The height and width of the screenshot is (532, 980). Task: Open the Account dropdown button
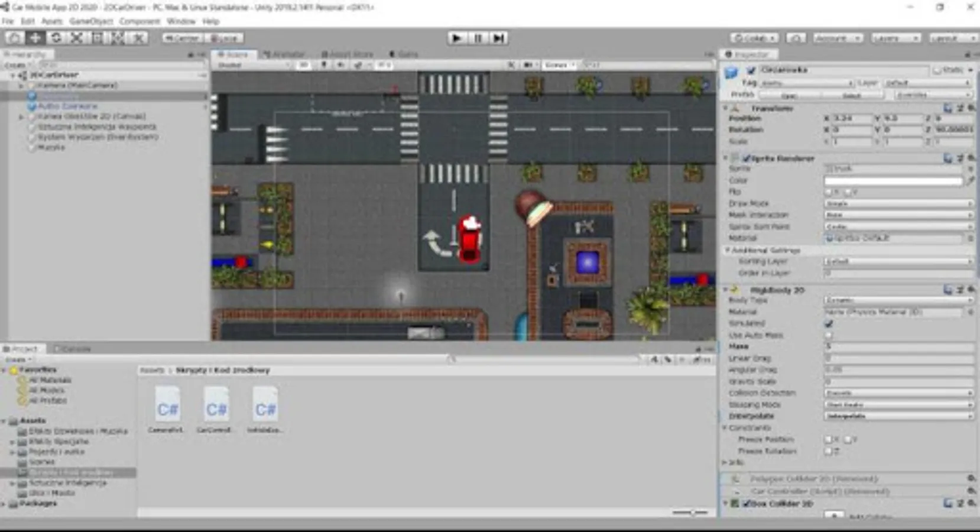coord(838,38)
